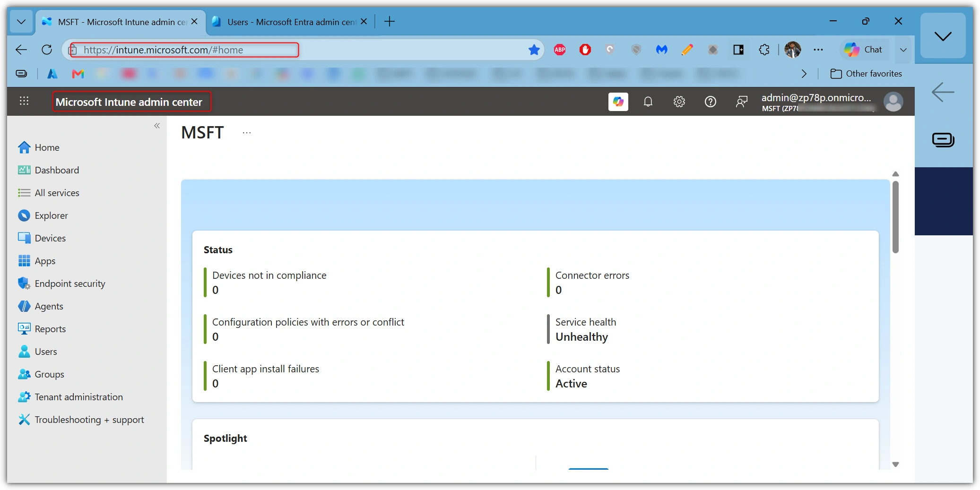The height and width of the screenshot is (490, 980).
Task: Reload the page with the refresh button
Action: tap(46, 50)
